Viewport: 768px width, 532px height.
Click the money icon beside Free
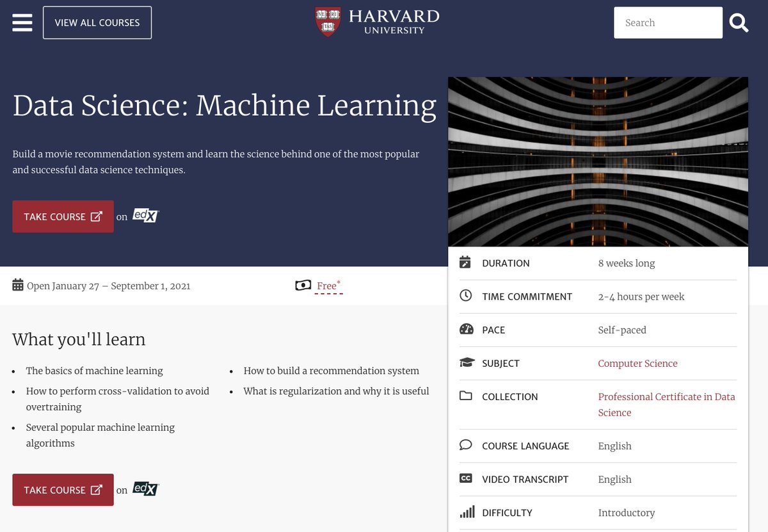(303, 286)
